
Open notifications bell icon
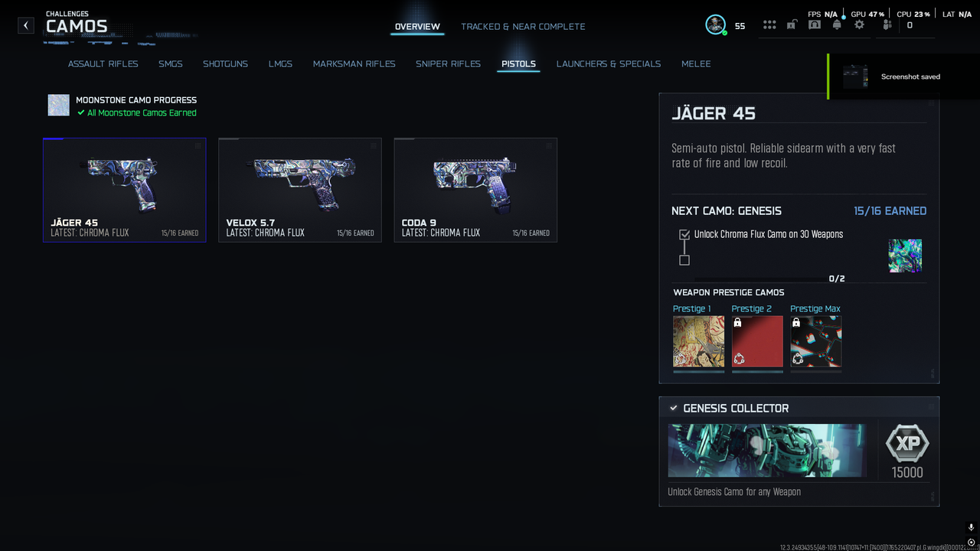[837, 24]
